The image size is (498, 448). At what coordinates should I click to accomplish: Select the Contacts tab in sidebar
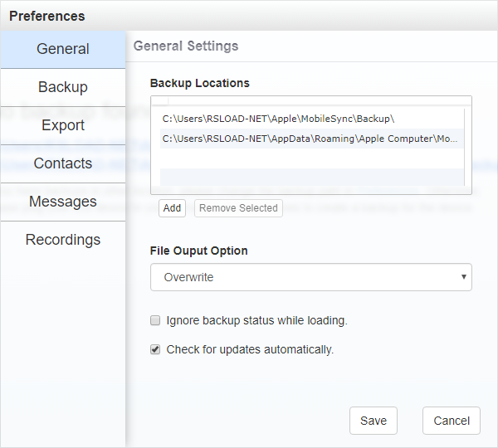[x=63, y=163]
